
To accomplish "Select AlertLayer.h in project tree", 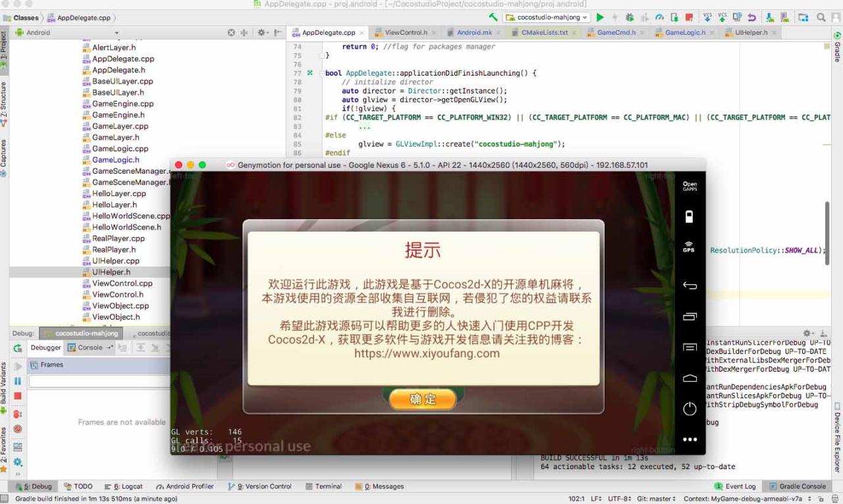I will tap(114, 47).
